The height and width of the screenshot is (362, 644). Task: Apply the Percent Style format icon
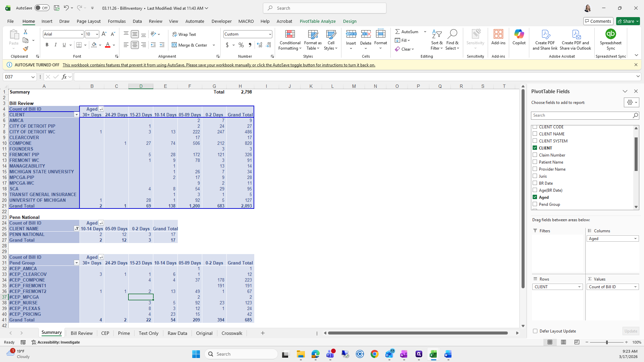(x=241, y=45)
